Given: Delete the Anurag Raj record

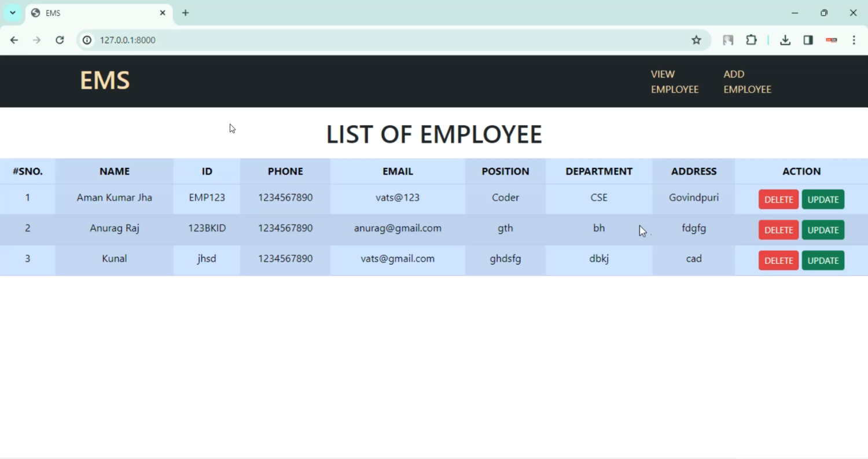Looking at the screenshot, I should [778, 230].
